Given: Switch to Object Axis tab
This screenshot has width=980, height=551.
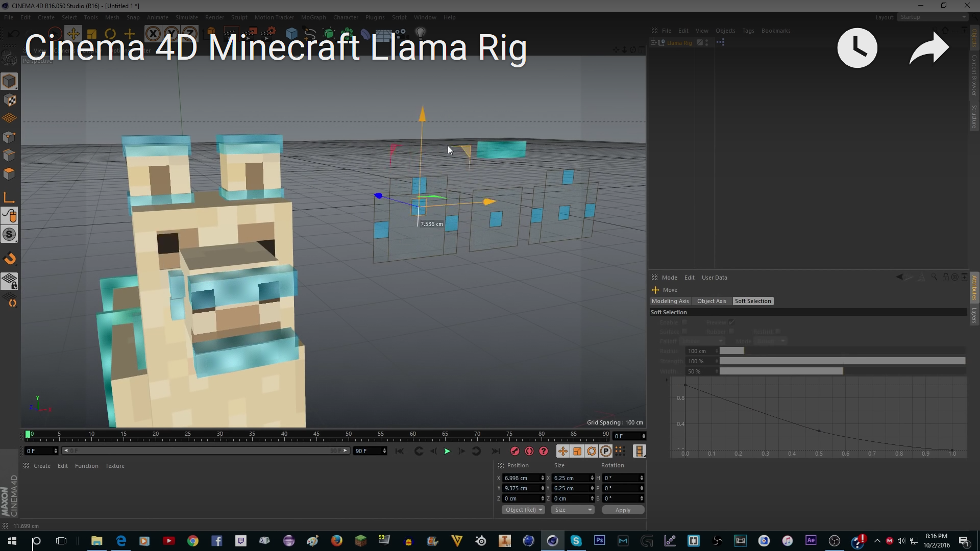Looking at the screenshot, I should click(712, 301).
